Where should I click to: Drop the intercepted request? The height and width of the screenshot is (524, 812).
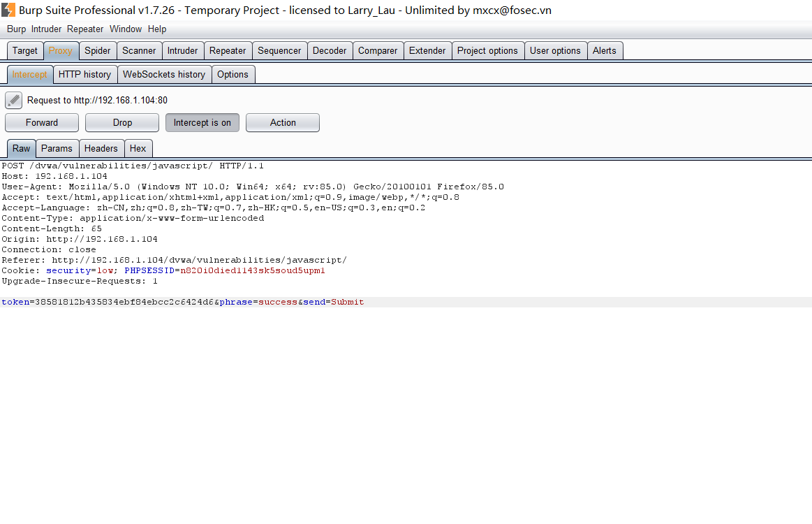tap(122, 122)
